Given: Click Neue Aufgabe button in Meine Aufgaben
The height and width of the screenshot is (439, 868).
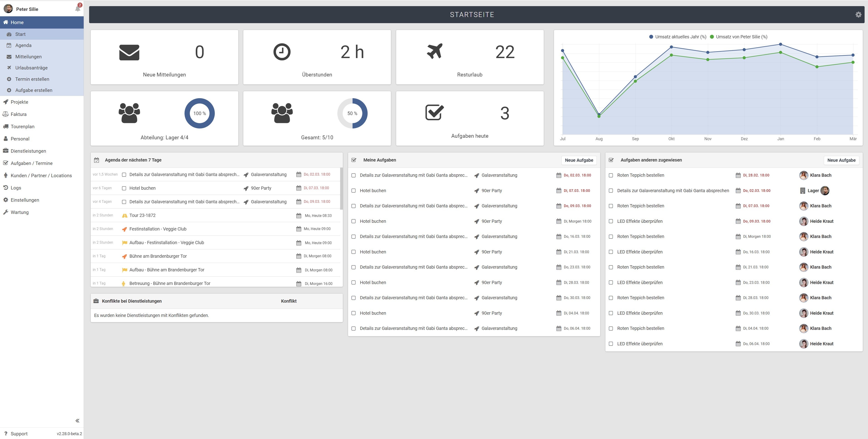Looking at the screenshot, I should (579, 160).
